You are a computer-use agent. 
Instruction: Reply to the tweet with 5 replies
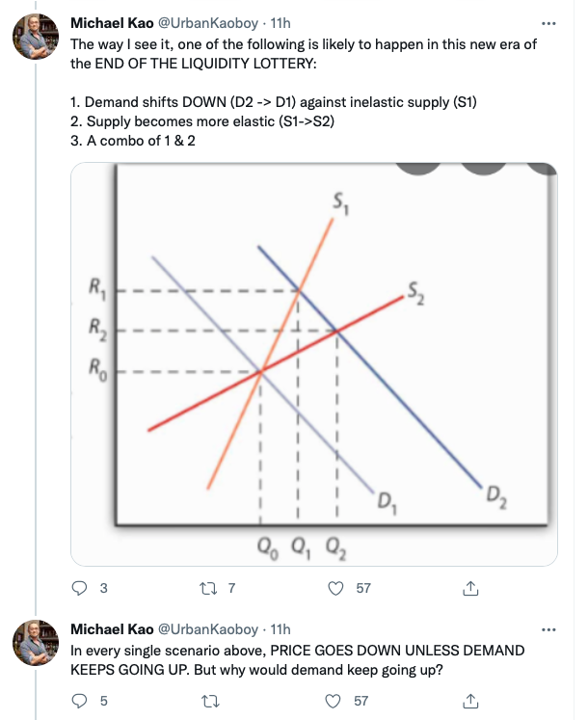pyautogui.click(x=80, y=701)
